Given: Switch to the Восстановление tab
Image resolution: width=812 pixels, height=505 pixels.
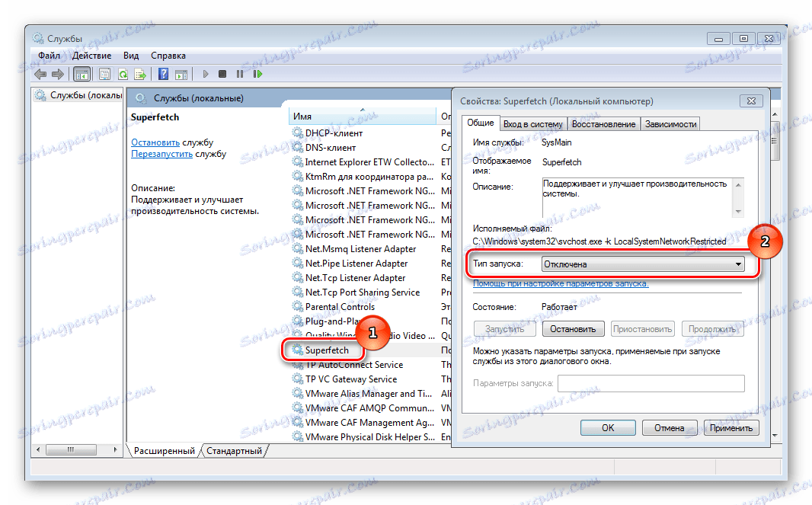Looking at the screenshot, I should pos(603,124).
